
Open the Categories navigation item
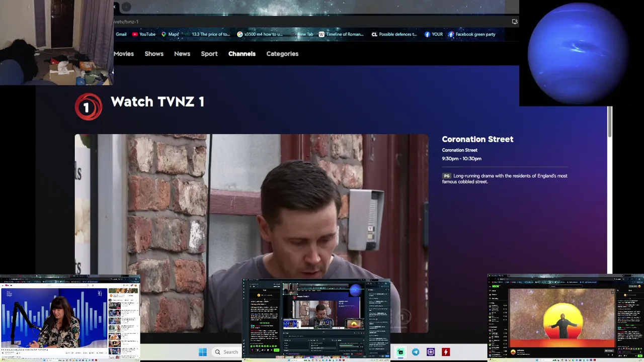(x=282, y=54)
